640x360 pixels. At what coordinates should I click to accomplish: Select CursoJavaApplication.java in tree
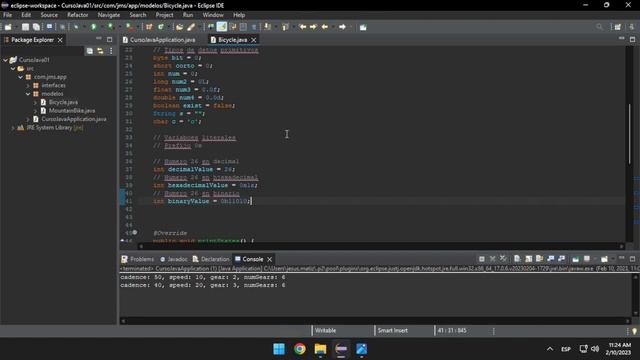[74, 119]
